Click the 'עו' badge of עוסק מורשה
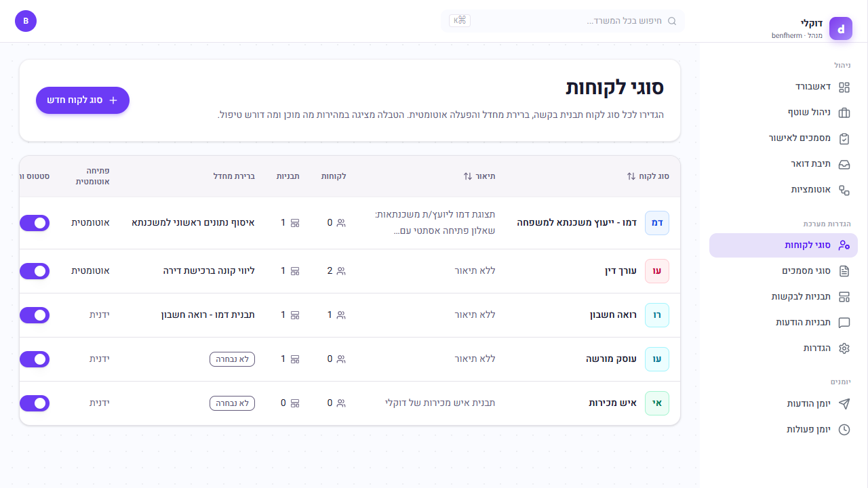The height and width of the screenshot is (488, 868). [x=657, y=359]
